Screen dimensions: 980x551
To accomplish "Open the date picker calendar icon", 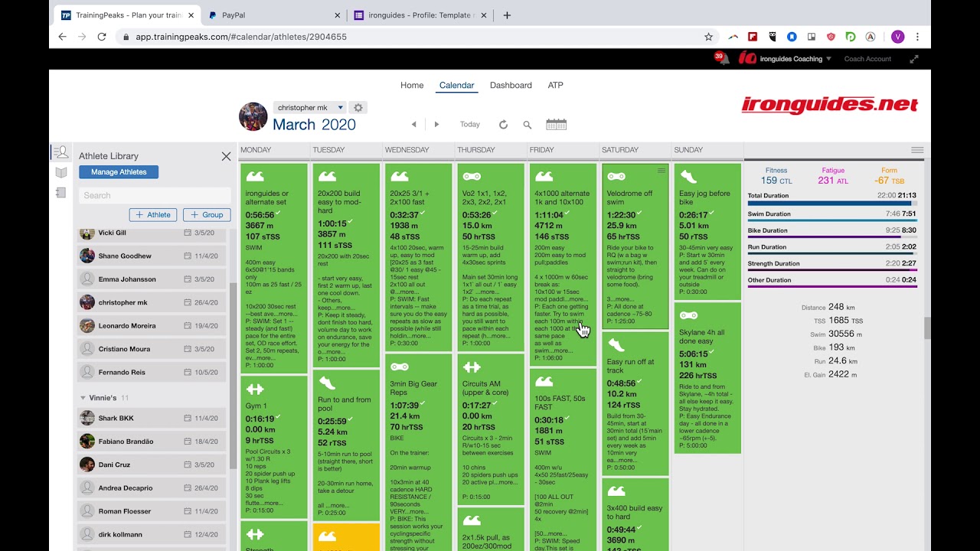I will tap(556, 124).
